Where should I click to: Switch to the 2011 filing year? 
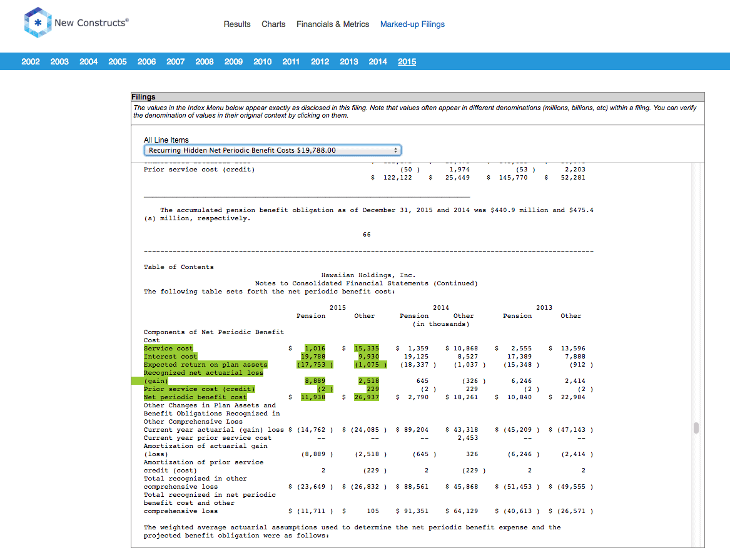291,61
